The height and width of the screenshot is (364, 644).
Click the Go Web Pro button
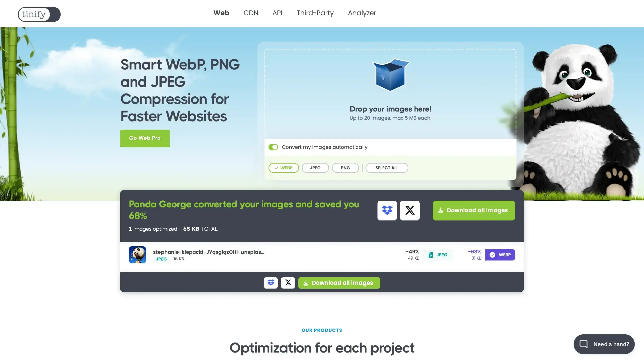click(x=145, y=138)
